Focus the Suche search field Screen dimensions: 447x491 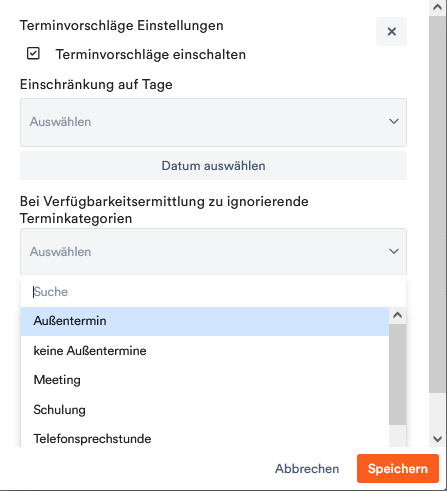tap(213, 292)
